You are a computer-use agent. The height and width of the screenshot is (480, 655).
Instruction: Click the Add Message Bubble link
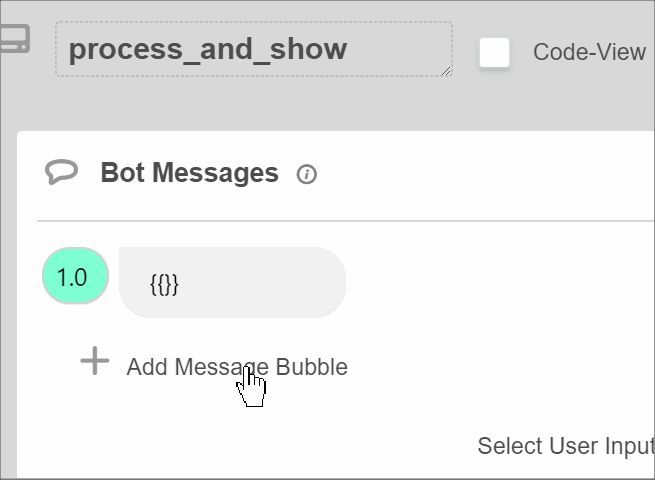[x=236, y=367]
